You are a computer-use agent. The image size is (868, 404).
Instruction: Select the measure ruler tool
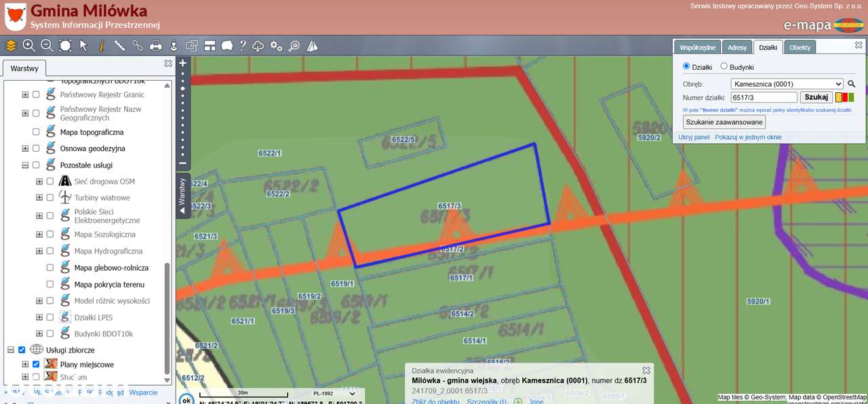(120, 45)
